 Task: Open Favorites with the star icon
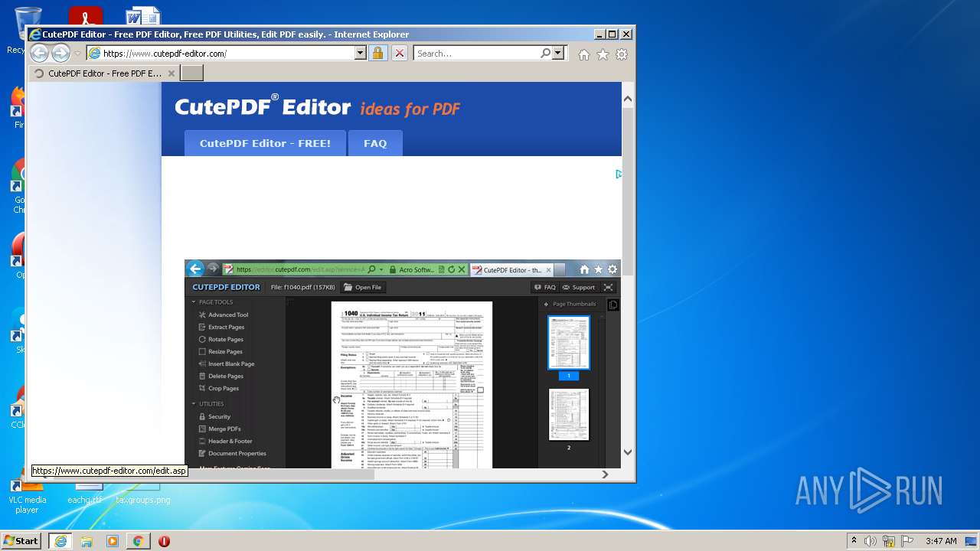click(603, 54)
